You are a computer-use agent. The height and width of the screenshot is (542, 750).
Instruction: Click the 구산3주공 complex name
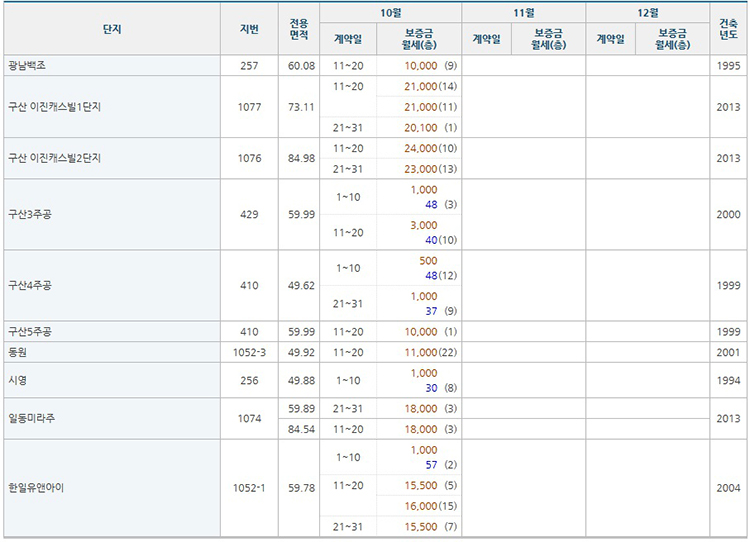(x=30, y=214)
